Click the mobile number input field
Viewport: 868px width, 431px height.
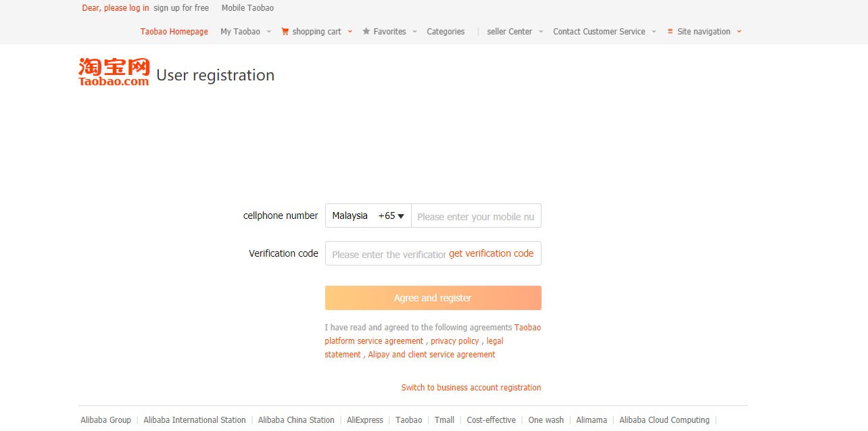(475, 215)
